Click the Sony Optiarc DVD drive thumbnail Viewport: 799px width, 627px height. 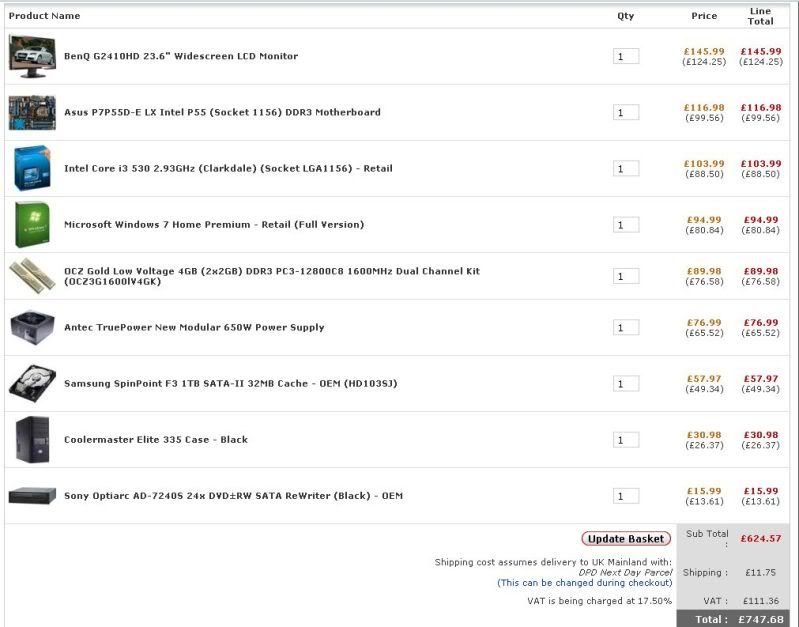coord(32,495)
